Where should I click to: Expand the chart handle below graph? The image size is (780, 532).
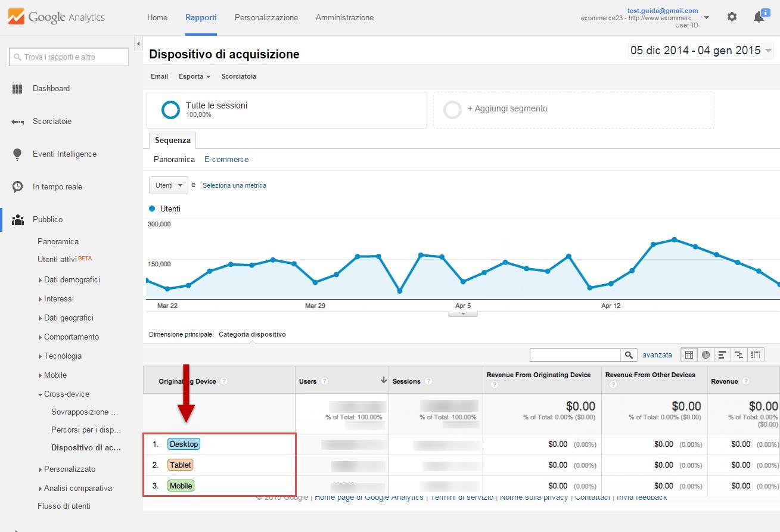point(463,313)
